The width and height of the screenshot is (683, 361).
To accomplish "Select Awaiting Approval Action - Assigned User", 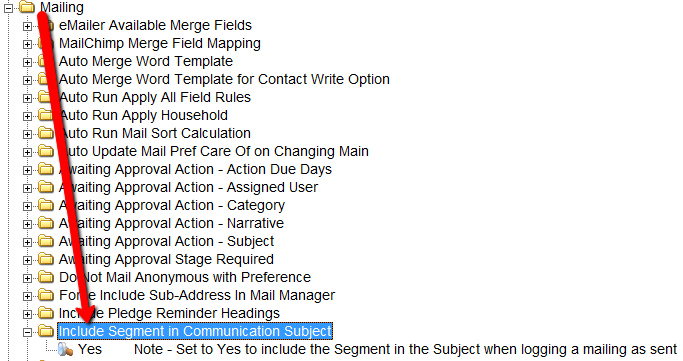I will click(x=188, y=187).
